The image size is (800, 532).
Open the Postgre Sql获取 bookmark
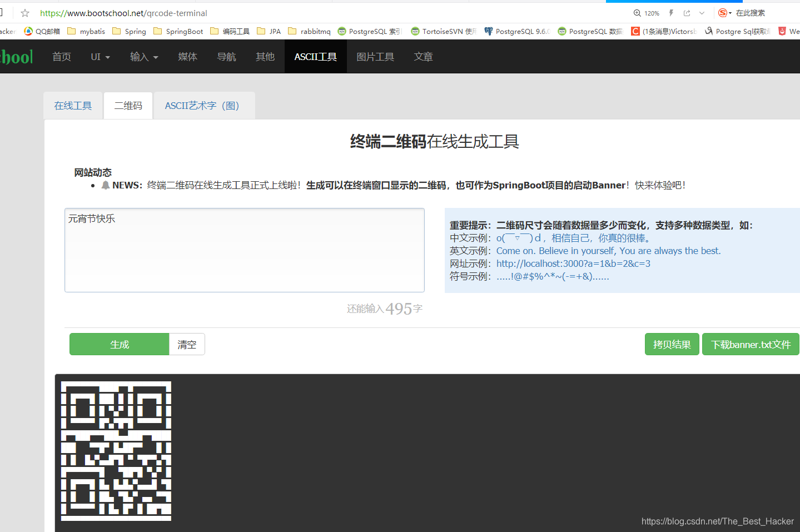tap(738, 31)
